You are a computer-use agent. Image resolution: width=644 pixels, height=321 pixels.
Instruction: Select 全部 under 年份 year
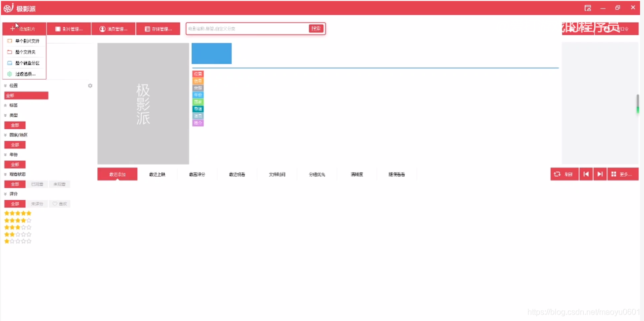(x=15, y=165)
